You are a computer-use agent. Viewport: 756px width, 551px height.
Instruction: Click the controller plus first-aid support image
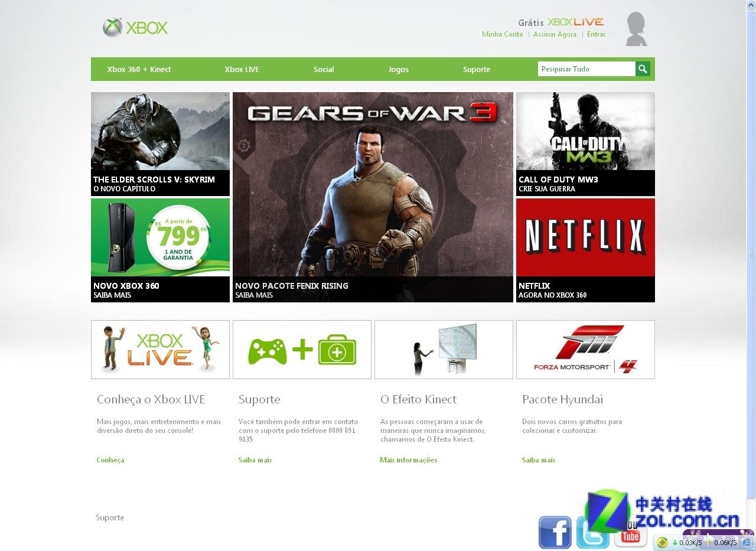click(x=302, y=350)
